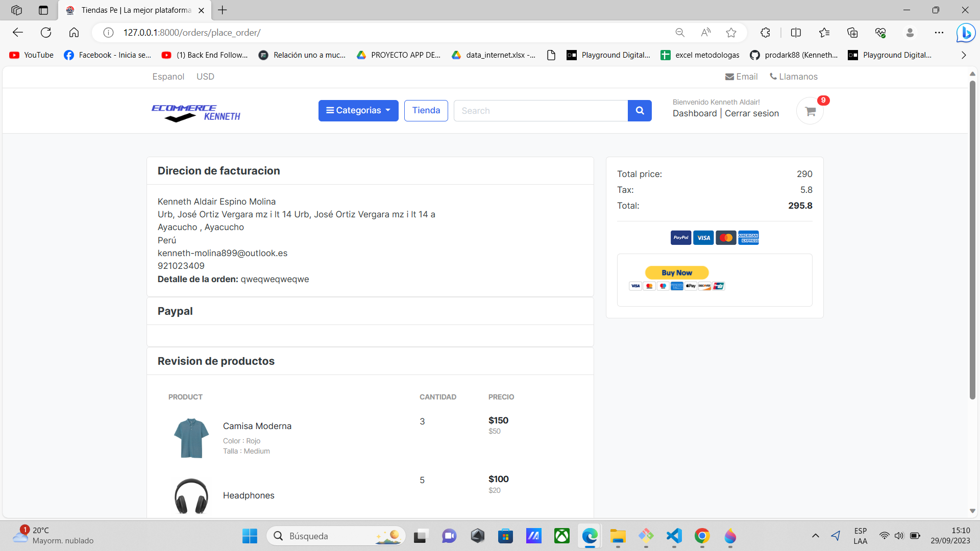
Task: Click the Email contact icon
Action: pyautogui.click(x=730, y=77)
